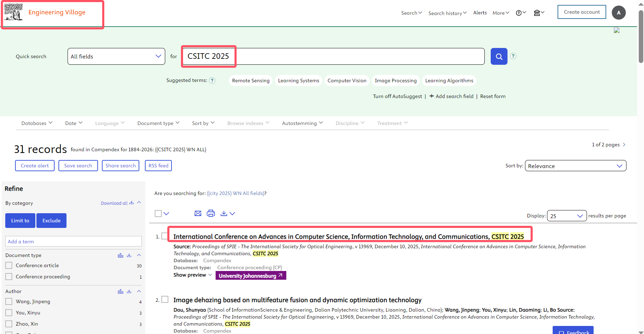
Task: Collapse the Document type facet
Action: point(139,255)
